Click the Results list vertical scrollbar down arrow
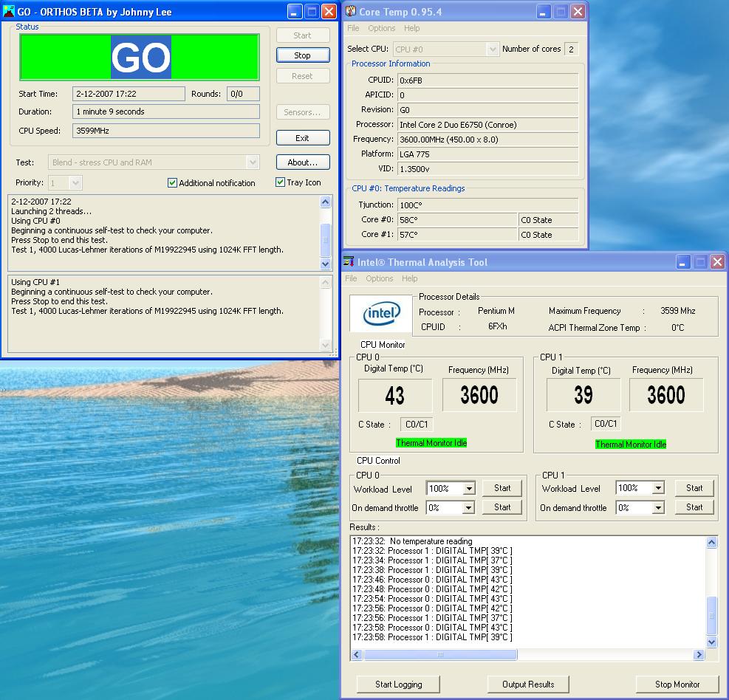Viewport: 729px width, 700px height. click(x=711, y=642)
